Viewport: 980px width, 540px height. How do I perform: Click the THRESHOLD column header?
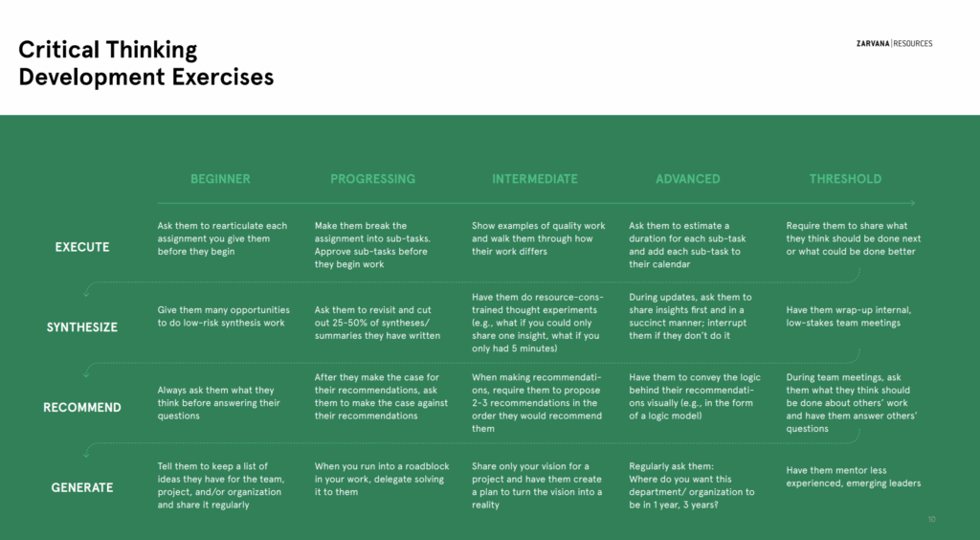pos(845,179)
